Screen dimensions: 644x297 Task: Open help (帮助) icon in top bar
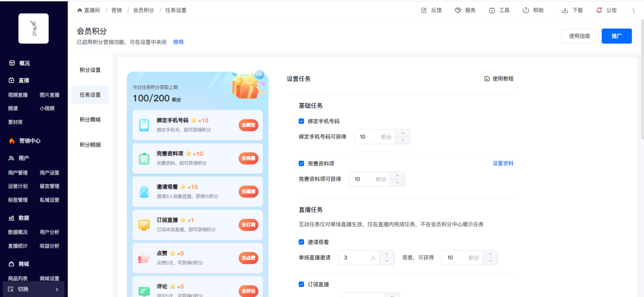[526, 10]
